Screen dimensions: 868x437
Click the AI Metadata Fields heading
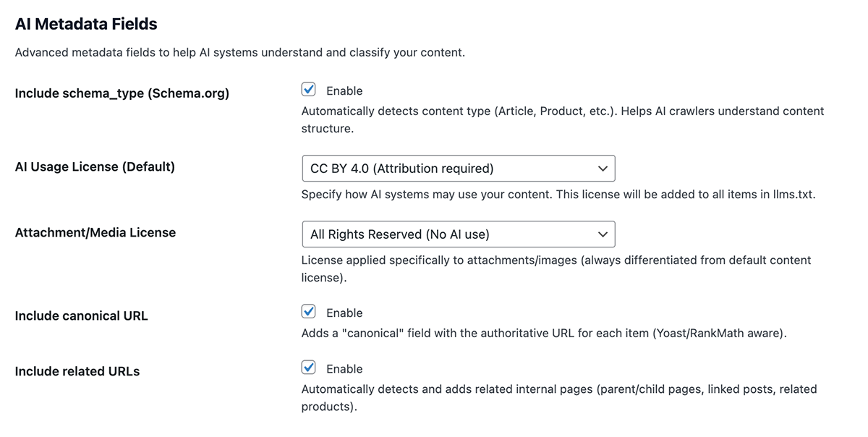point(86,24)
